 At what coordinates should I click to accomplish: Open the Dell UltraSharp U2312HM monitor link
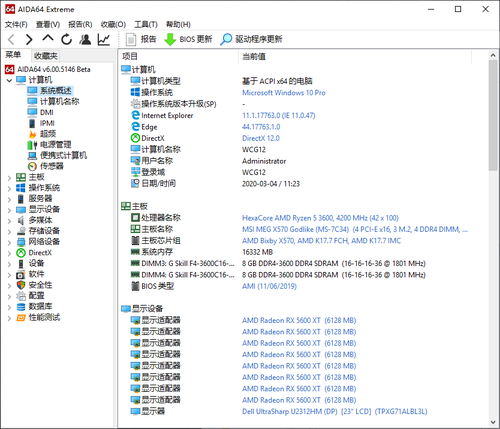point(334,411)
